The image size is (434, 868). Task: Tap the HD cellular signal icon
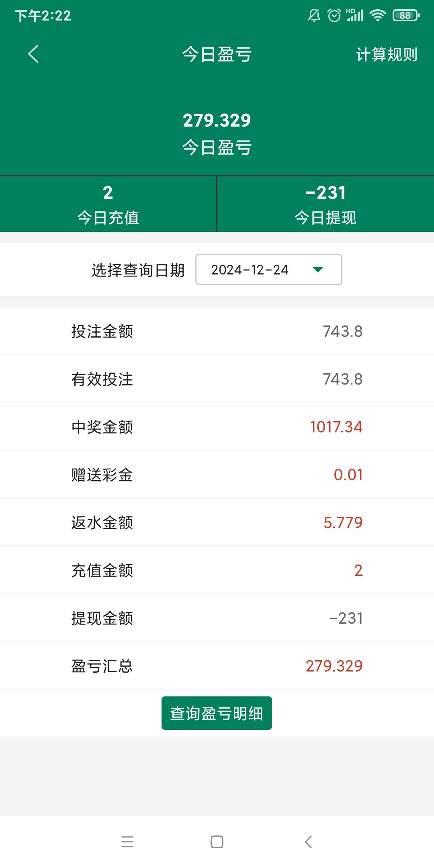[355, 15]
